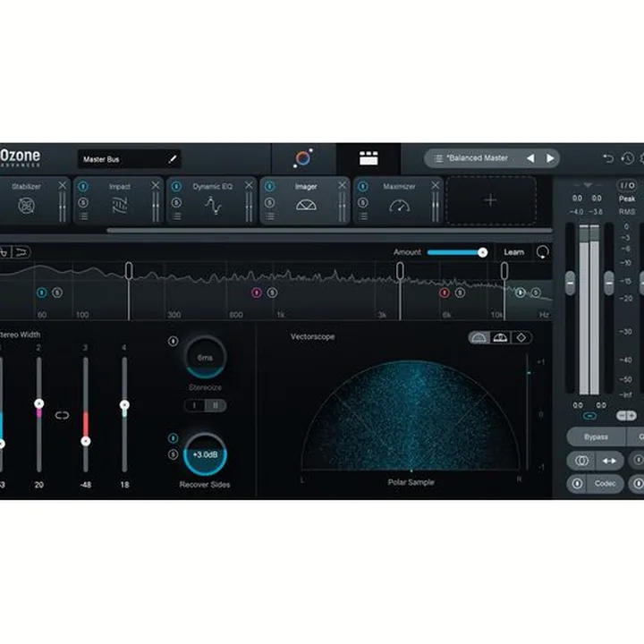Open the Impact module preset list
The image size is (644, 644).
(x=83, y=216)
